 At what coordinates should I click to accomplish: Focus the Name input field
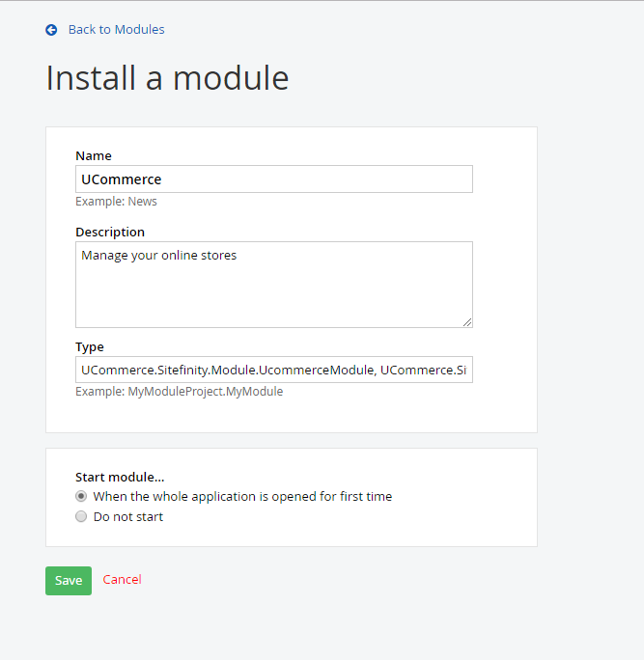click(x=273, y=179)
